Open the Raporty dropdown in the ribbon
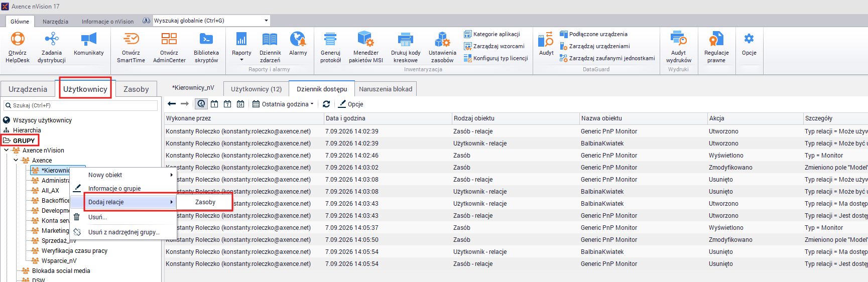The height and width of the screenshot is (282, 868). tap(241, 47)
